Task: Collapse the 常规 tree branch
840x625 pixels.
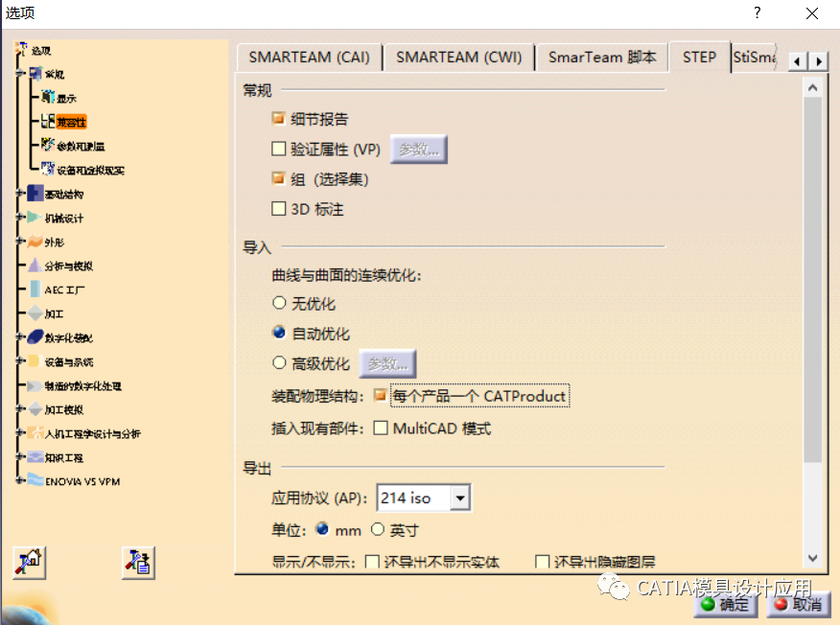Action: click(x=21, y=73)
